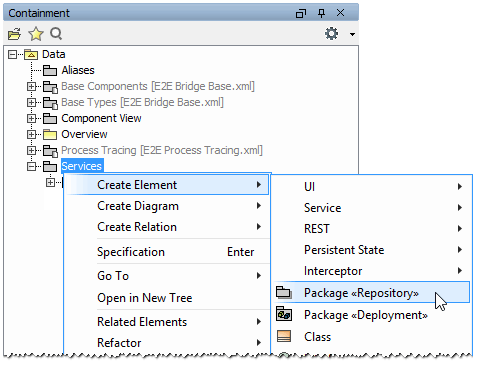Open the Persistent State submenu
Image resolution: width=477 pixels, height=367 pixels.
coord(372,250)
